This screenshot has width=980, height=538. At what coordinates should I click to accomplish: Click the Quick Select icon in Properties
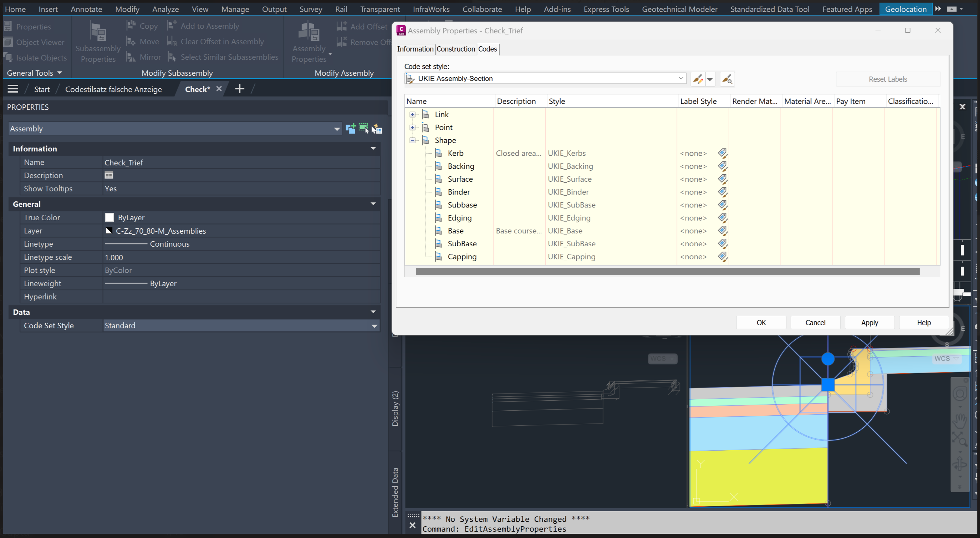click(377, 129)
